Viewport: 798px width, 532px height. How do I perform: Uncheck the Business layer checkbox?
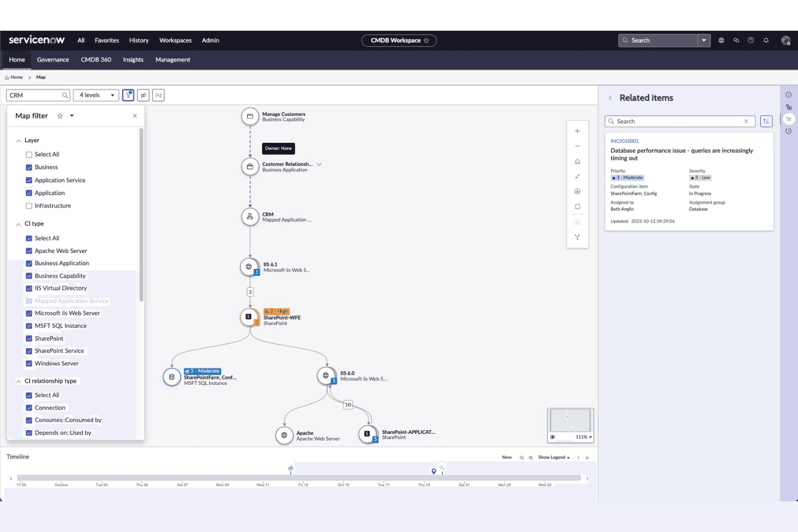tap(29, 167)
